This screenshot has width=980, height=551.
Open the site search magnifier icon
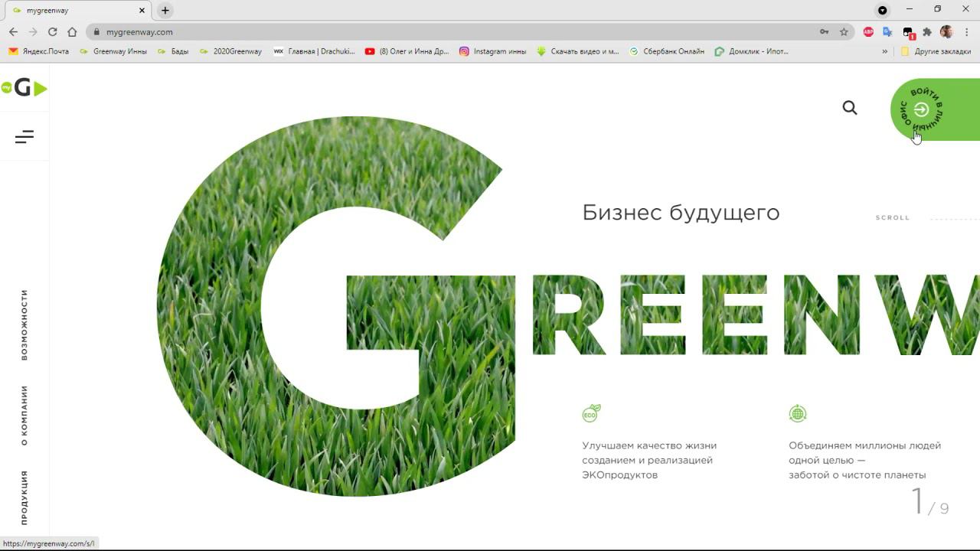coord(850,108)
